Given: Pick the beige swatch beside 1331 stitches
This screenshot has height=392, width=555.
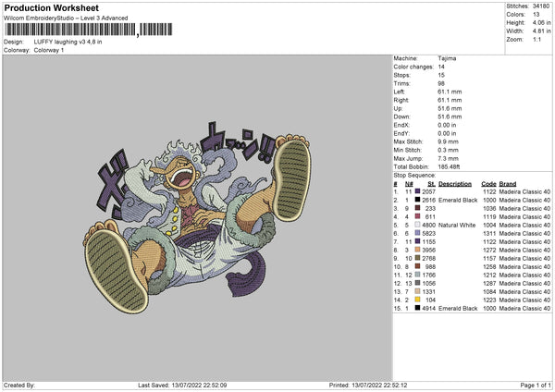Looking at the screenshot, I should pos(417,291).
